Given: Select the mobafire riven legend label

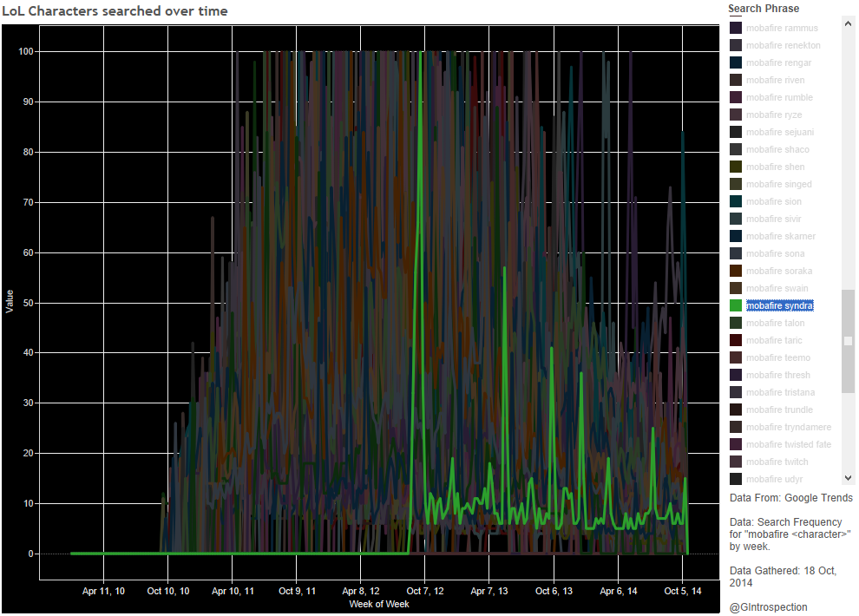Looking at the screenshot, I should pos(775,80).
